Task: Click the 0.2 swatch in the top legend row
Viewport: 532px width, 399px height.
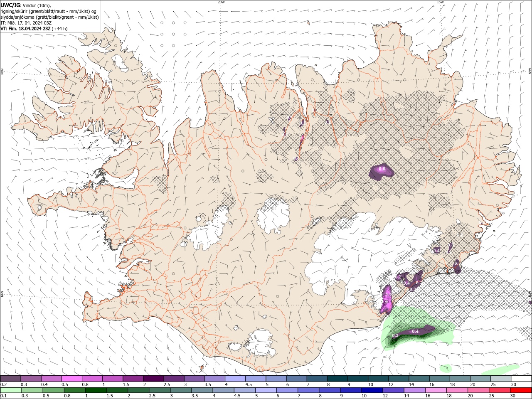Action: [11, 379]
